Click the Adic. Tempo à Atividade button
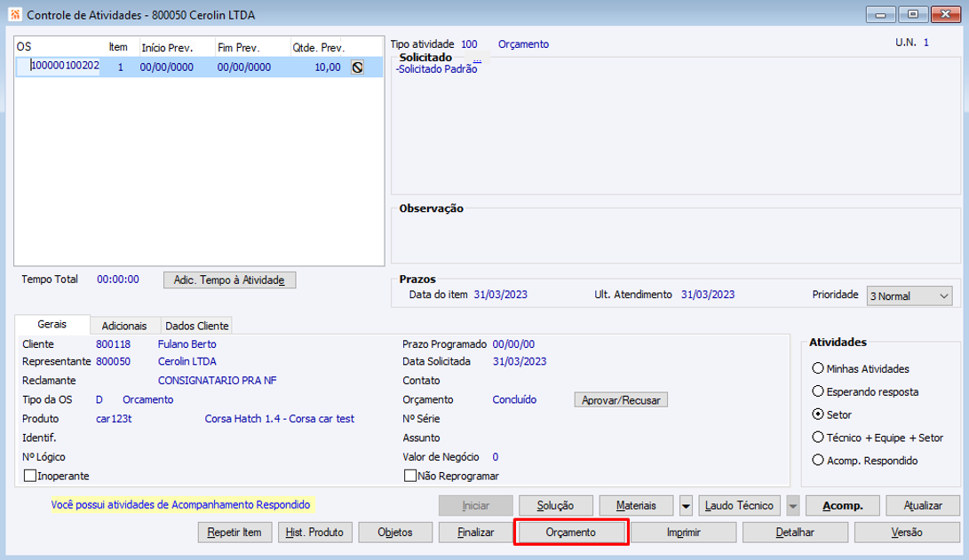The width and height of the screenshot is (969, 560). [x=229, y=280]
